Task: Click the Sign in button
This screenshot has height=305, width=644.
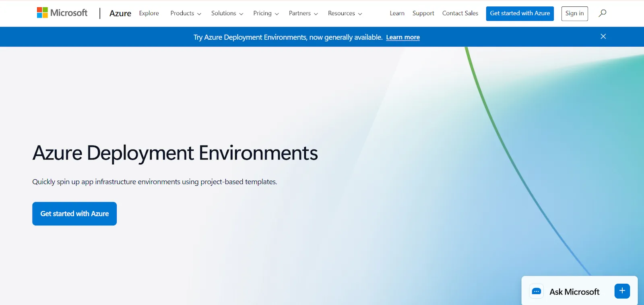Action: click(x=574, y=14)
